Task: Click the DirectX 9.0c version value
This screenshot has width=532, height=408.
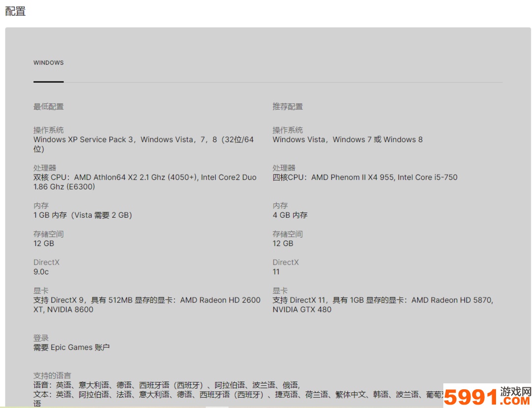Action: 41,272
